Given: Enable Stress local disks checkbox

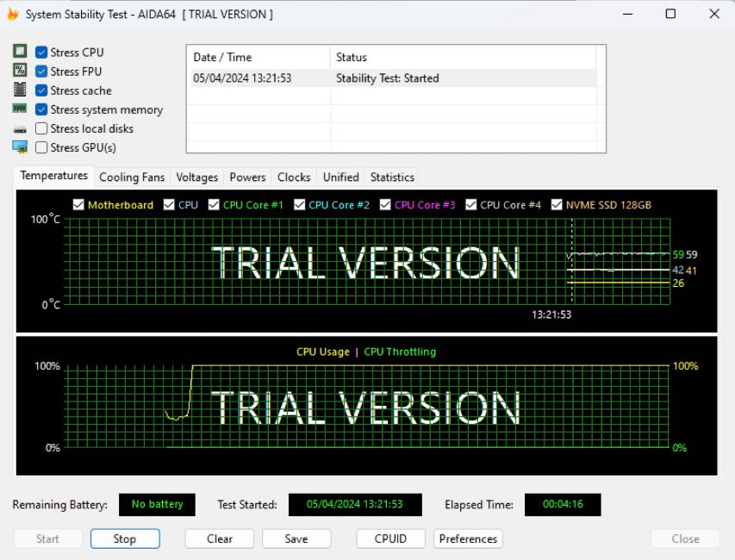Looking at the screenshot, I should click(41, 128).
